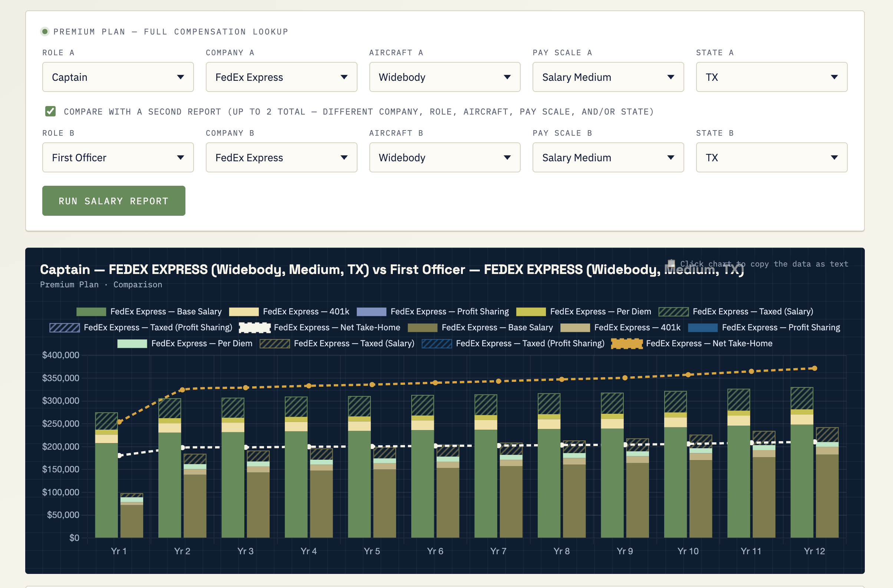Screen dimensions: 893x588
Task: Click the 'State B' field label
Action: pyautogui.click(x=715, y=133)
